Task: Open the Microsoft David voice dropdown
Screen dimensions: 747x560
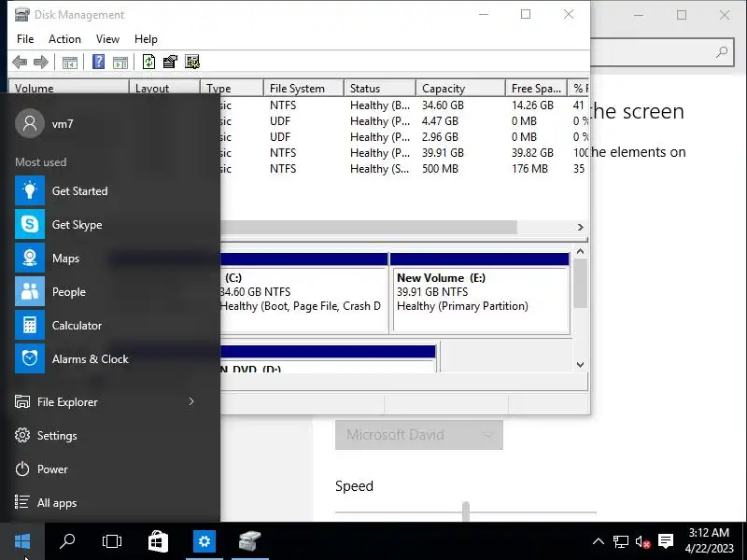Action: click(418, 435)
